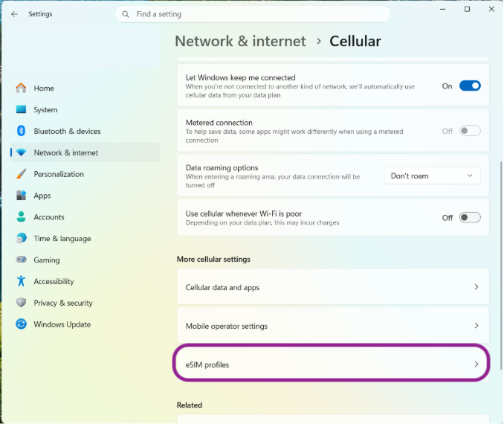504x424 pixels.
Task: Click the Gaming controller icon
Action: pos(22,260)
